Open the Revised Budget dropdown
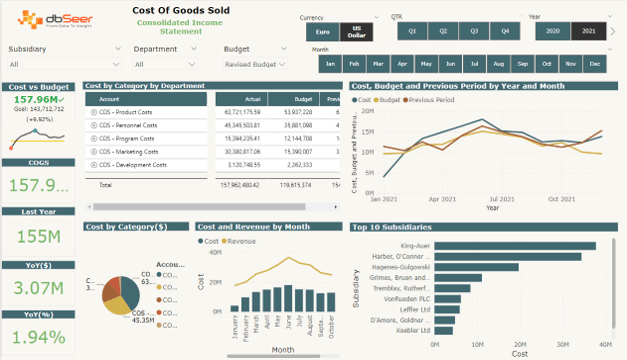627x360 pixels. click(x=255, y=64)
